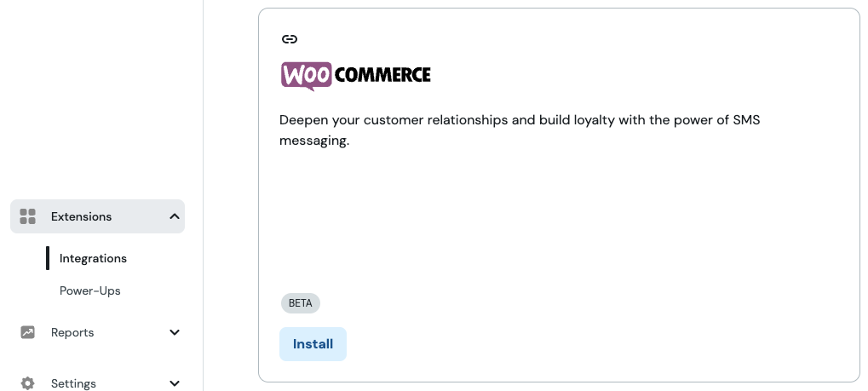Click the black COMMERCE wordmark
The width and height of the screenshot is (868, 391).
[382, 75]
